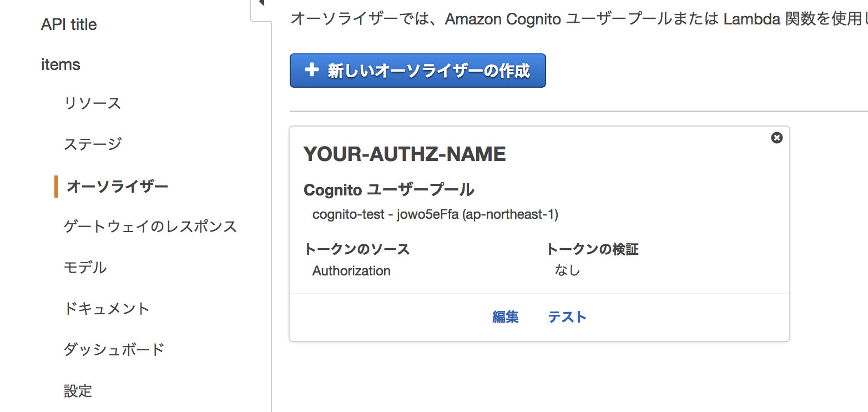Image resolution: width=868 pixels, height=412 pixels.
Task: Open the ステージ section
Action: [x=92, y=144]
